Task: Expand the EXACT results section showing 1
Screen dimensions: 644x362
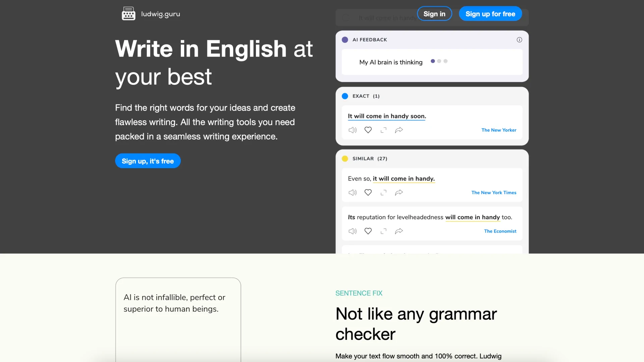Action: click(366, 96)
